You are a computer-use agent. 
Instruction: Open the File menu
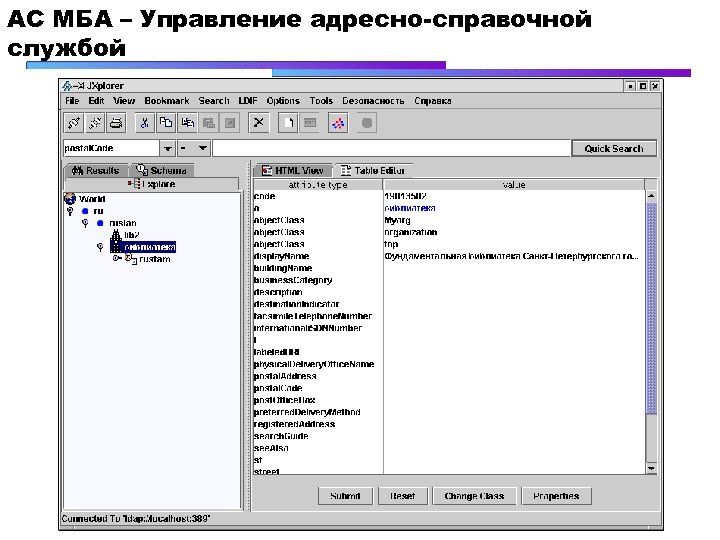pos(72,101)
